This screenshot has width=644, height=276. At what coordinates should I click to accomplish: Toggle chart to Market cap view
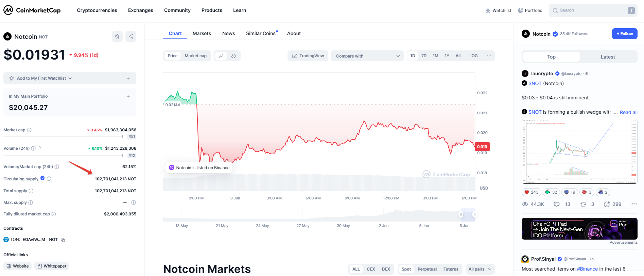pyautogui.click(x=195, y=56)
